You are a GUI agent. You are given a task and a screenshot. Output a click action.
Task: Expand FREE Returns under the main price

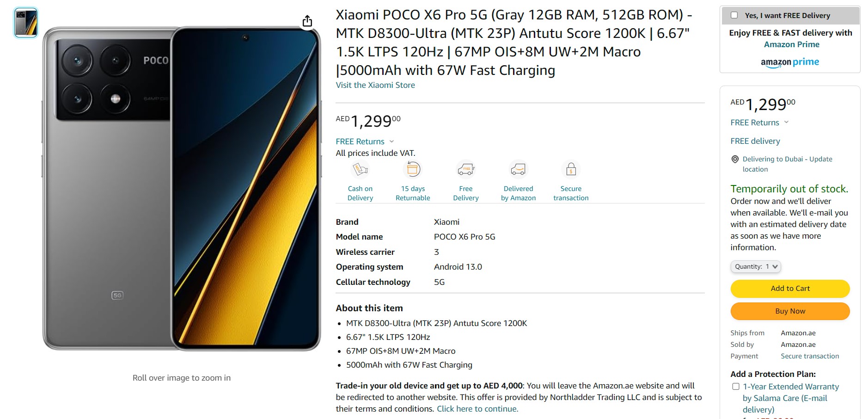pyautogui.click(x=365, y=142)
